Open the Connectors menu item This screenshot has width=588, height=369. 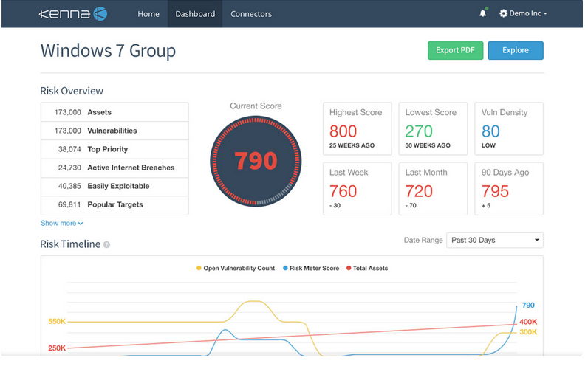tap(251, 14)
